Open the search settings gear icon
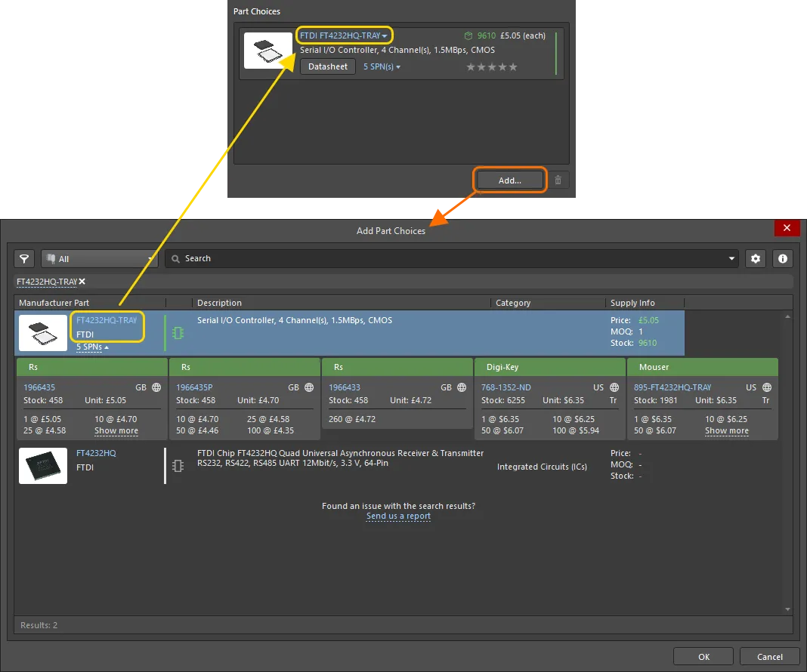Screen dimensions: 807x672 (756, 258)
